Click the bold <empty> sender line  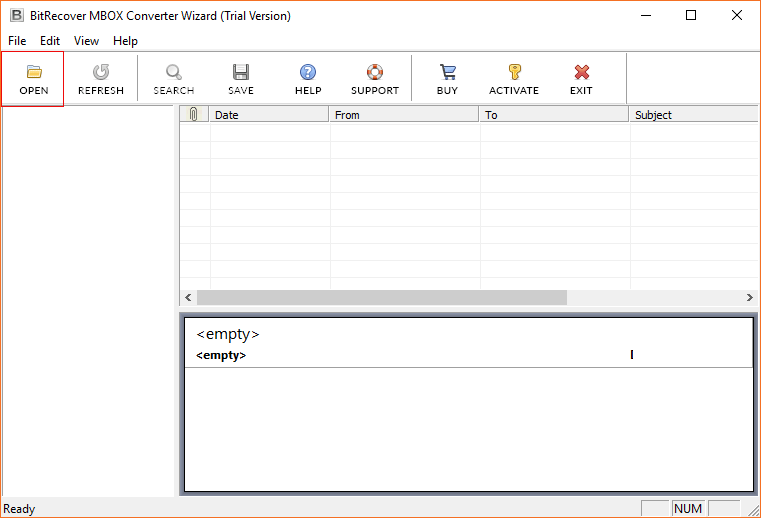[221, 355]
